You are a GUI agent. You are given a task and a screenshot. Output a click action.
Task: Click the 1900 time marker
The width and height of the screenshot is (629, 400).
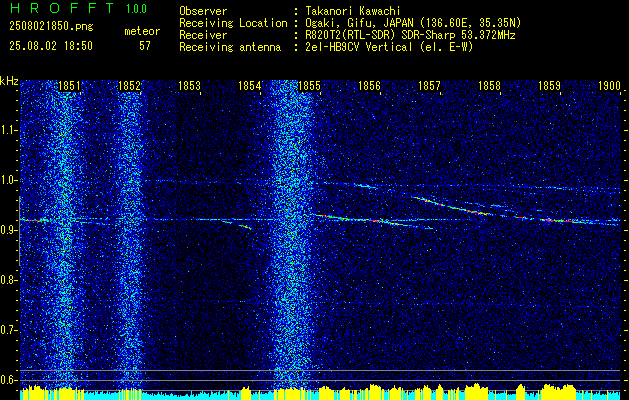pyautogui.click(x=609, y=86)
